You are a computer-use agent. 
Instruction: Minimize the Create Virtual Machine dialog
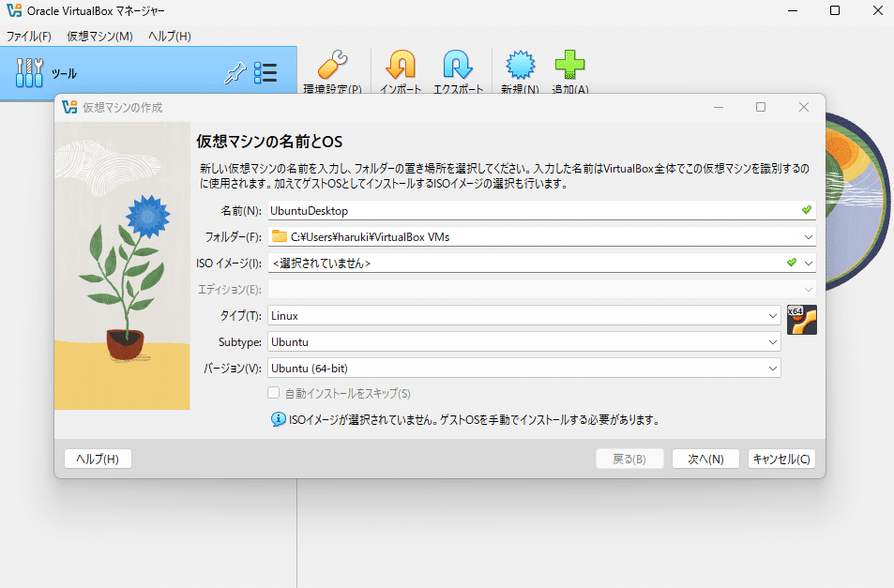coord(719,107)
